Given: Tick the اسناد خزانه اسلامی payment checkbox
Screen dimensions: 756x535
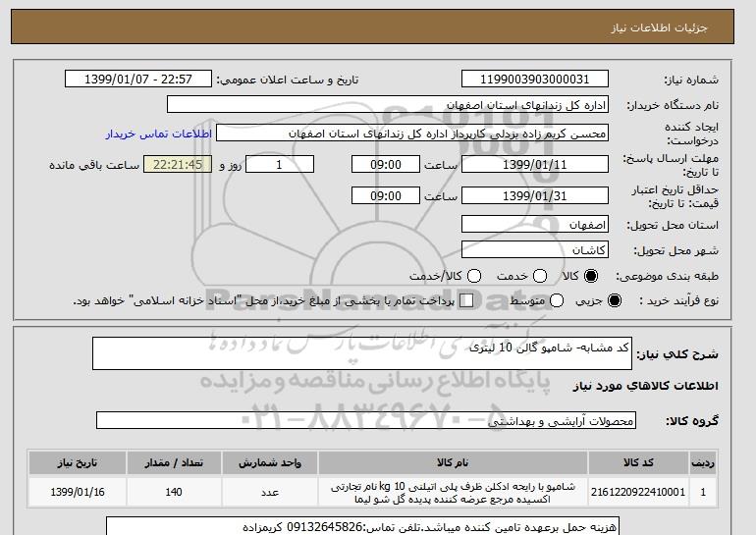Looking at the screenshot, I should pyautogui.click(x=466, y=300).
